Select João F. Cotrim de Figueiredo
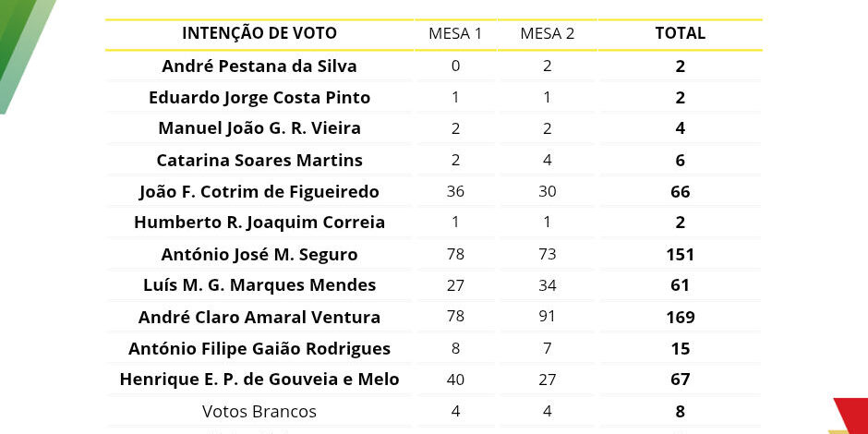 pos(259,192)
